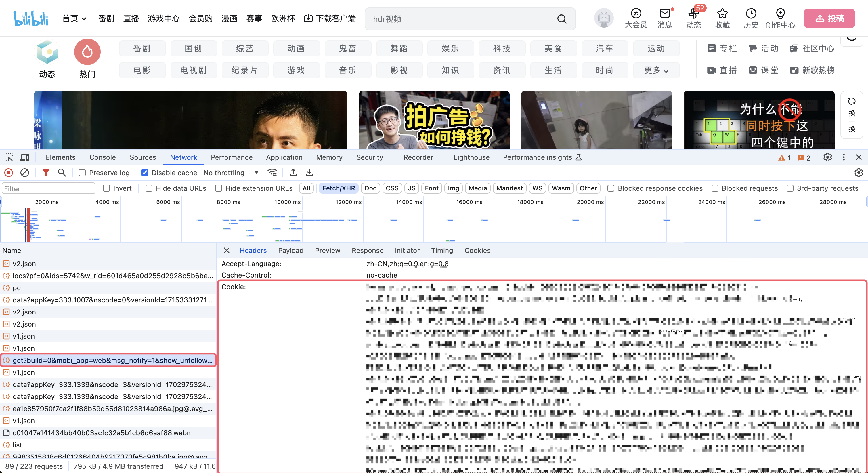Click the search magnifier icon in search bar
The width and height of the screenshot is (868, 473).
[561, 19]
